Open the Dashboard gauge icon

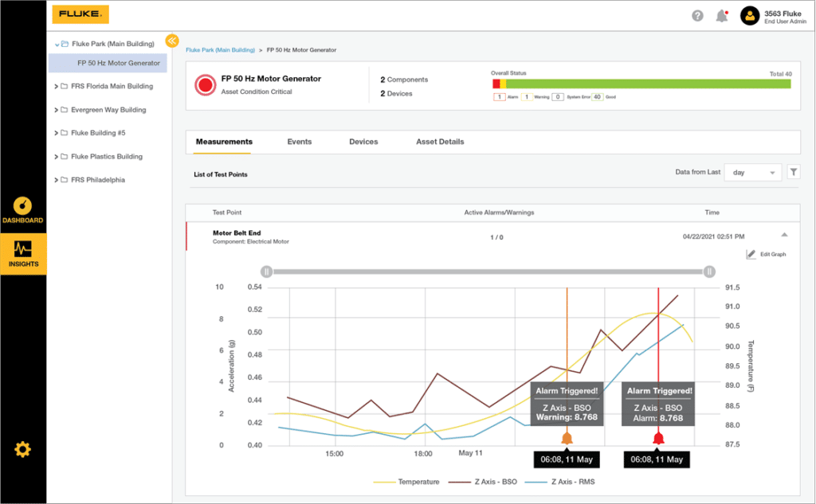pyautogui.click(x=22, y=205)
